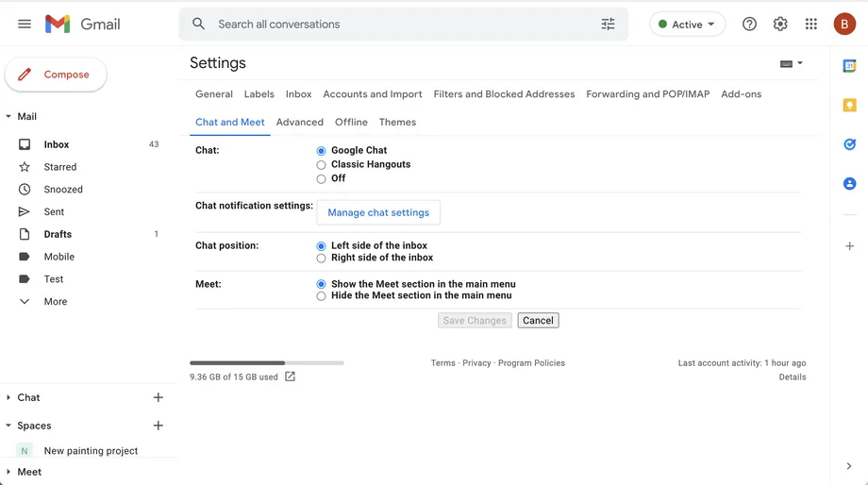Expand the Meet section
Screen dimensions: 868x485
8,472
